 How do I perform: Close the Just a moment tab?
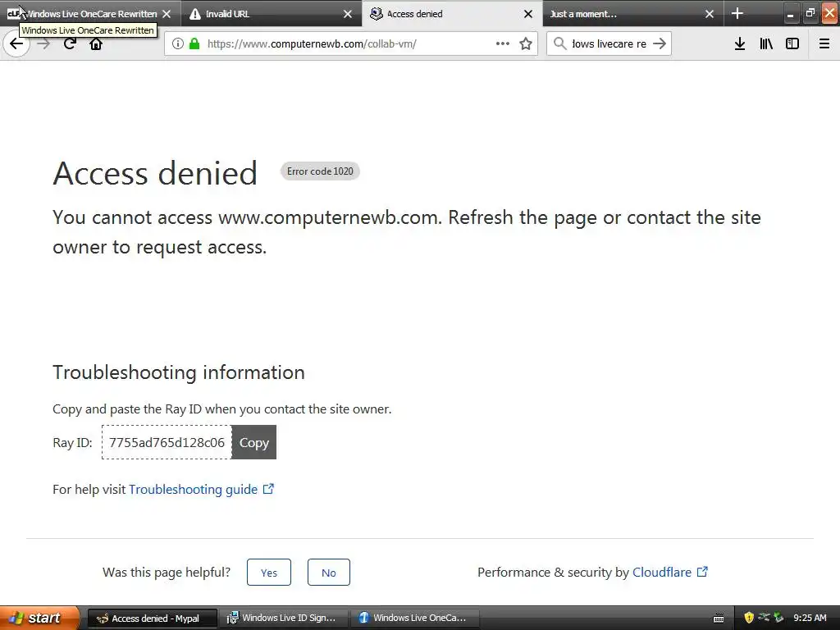pyautogui.click(x=710, y=14)
